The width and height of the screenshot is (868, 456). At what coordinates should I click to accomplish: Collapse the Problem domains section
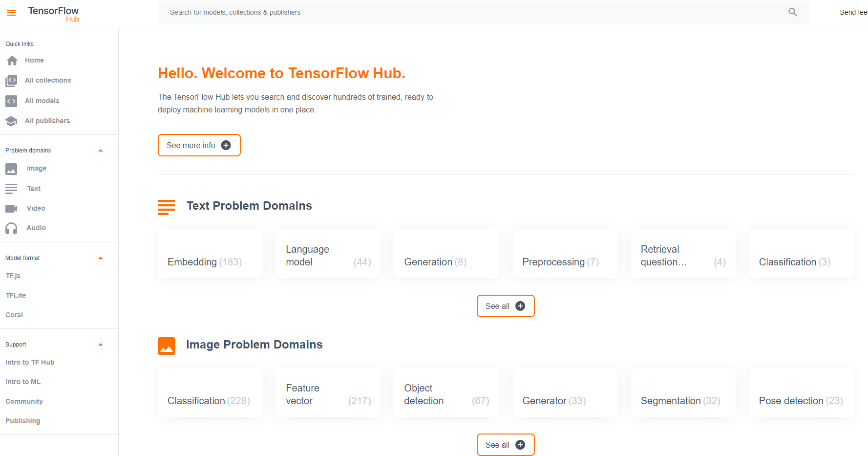(101, 151)
